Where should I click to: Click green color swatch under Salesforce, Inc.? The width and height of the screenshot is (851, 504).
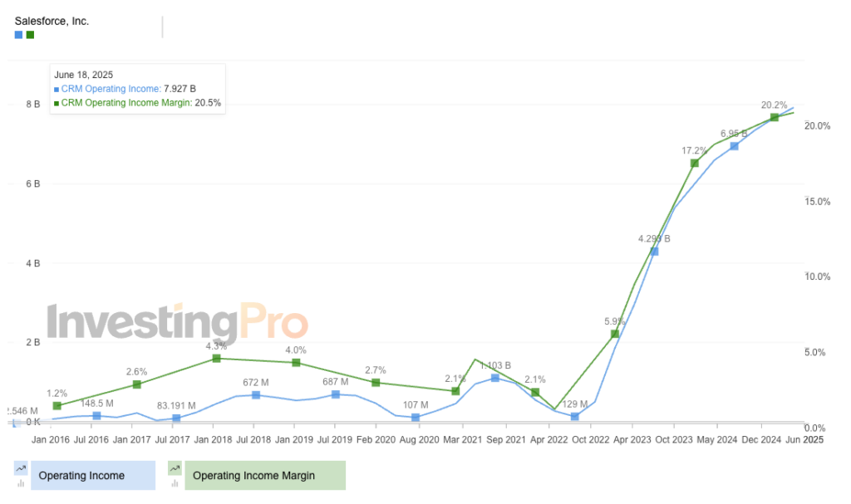(31, 35)
